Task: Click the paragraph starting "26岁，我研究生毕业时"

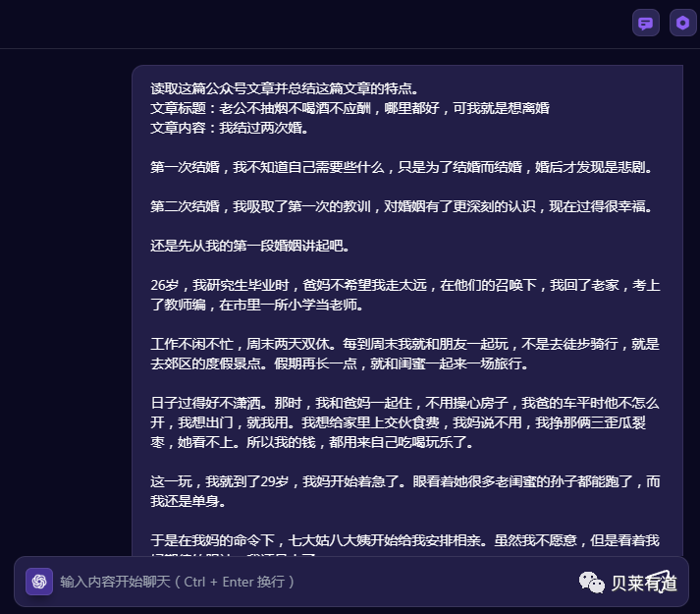Action: pyautogui.click(x=405, y=295)
